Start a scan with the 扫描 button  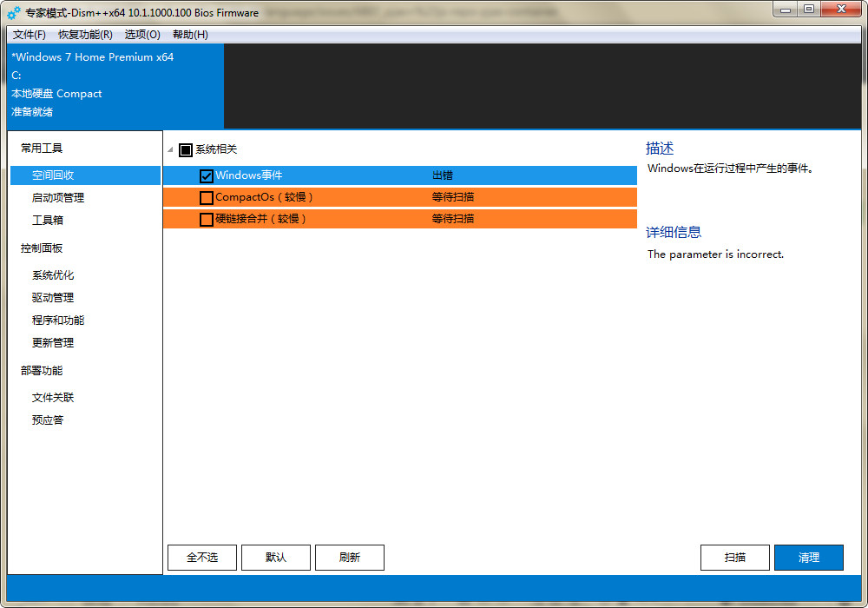pos(734,557)
